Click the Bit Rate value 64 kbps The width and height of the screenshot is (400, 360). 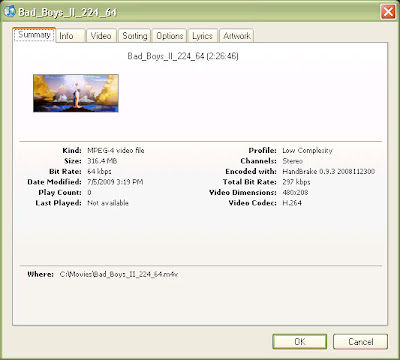tap(99, 172)
